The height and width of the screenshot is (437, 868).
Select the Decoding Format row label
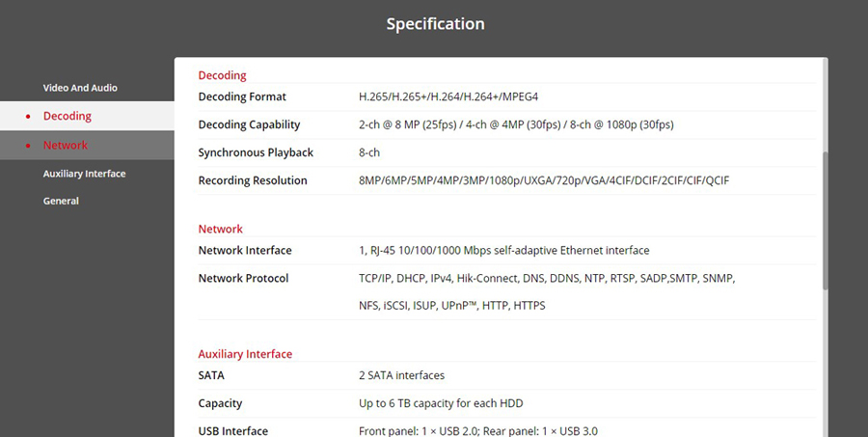pyautogui.click(x=242, y=96)
